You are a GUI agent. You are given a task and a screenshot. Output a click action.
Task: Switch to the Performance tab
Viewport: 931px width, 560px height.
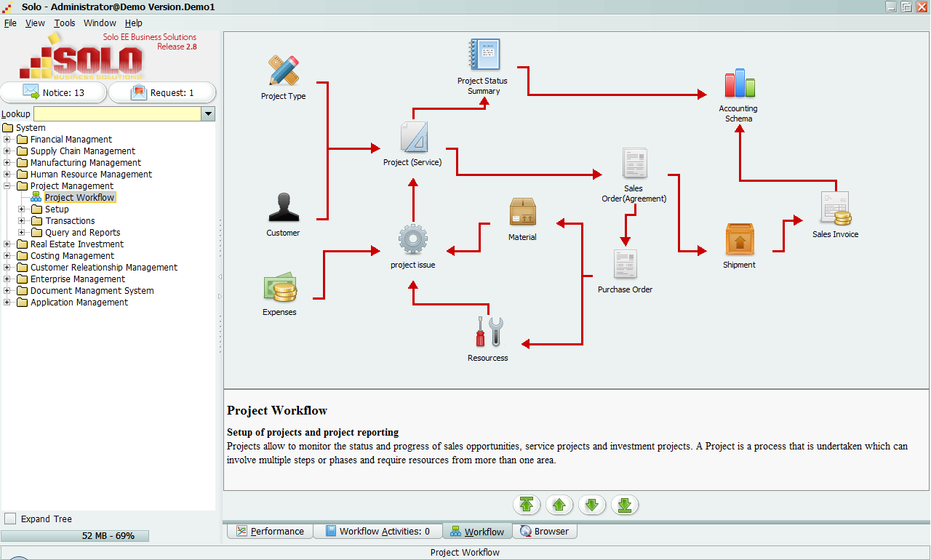tap(270, 531)
